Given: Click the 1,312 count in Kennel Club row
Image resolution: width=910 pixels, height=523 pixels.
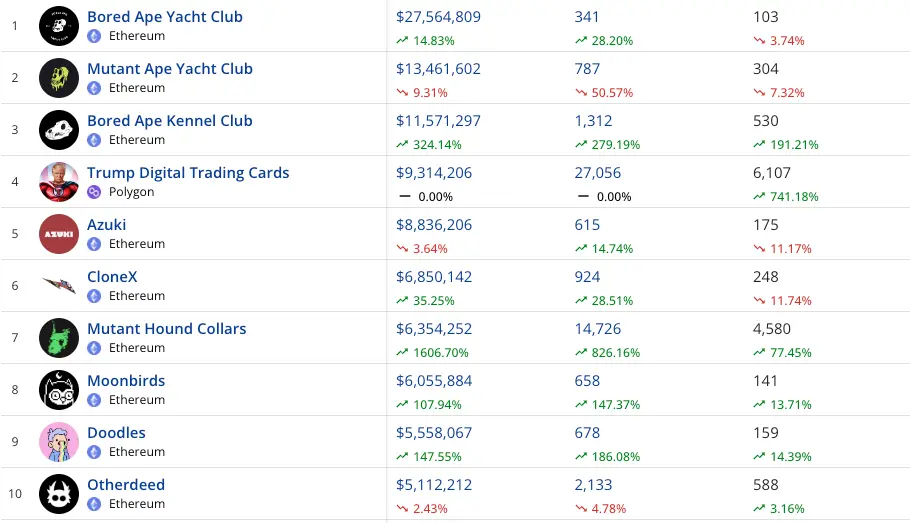Looking at the screenshot, I should 593,121.
